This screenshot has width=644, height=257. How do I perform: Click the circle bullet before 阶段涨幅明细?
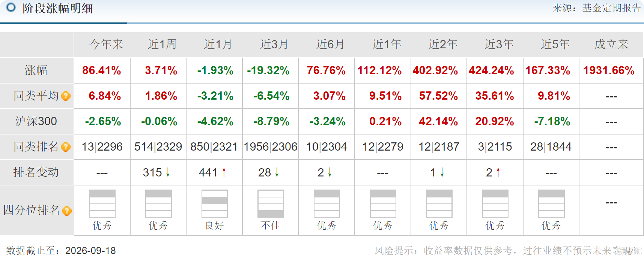(x=11, y=7)
